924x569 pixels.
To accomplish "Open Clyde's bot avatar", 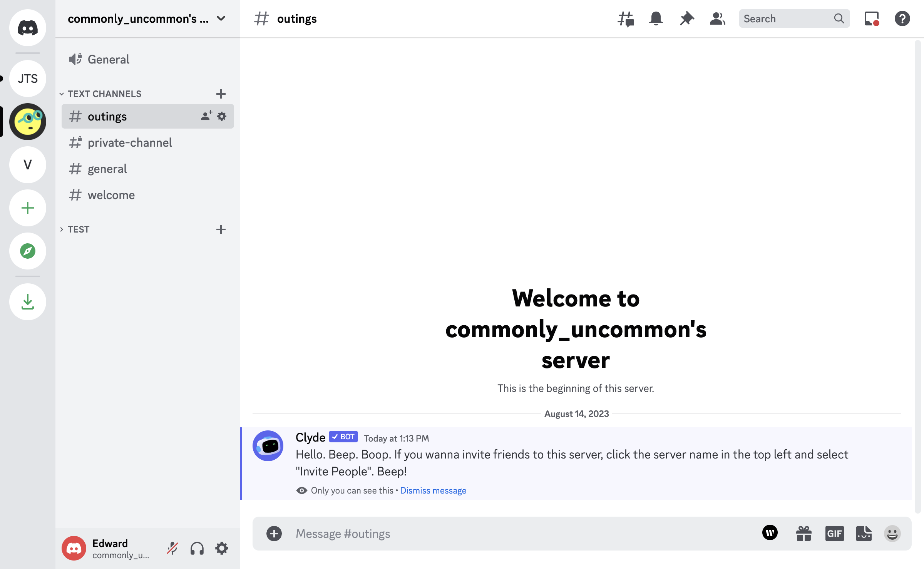I will 268,446.
